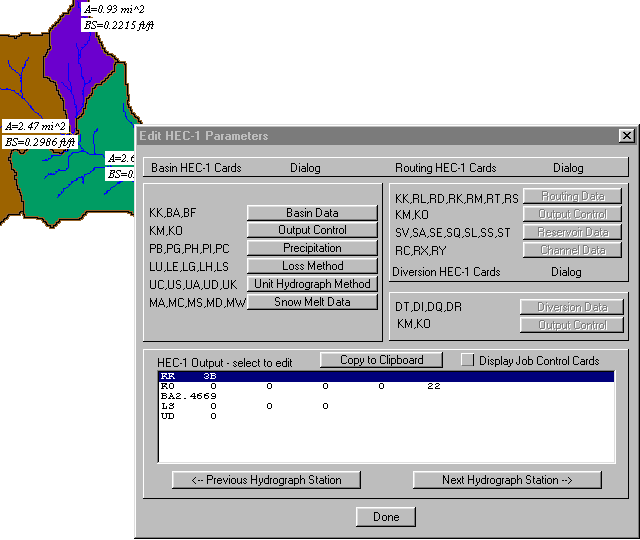The width and height of the screenshot is (640, 540).
Task: Open the Loss Method dialog
Action: point(311,267)
